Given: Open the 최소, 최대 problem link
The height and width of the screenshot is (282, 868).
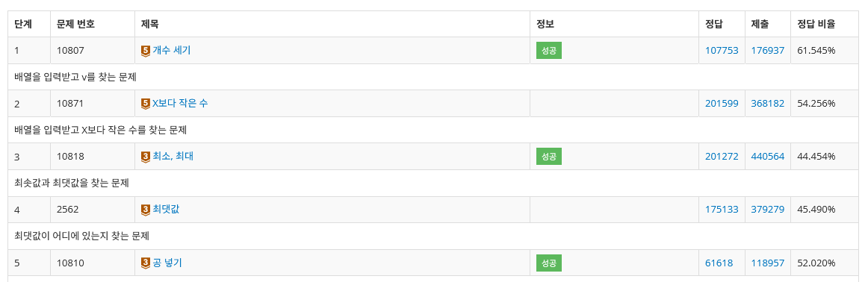Looking at the screenshot, I should (173, 157).
